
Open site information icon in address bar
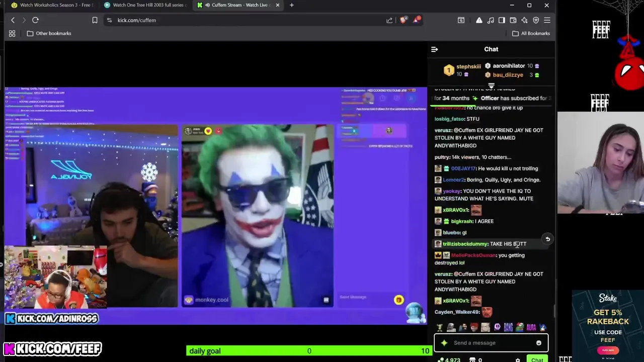[109, 20]
